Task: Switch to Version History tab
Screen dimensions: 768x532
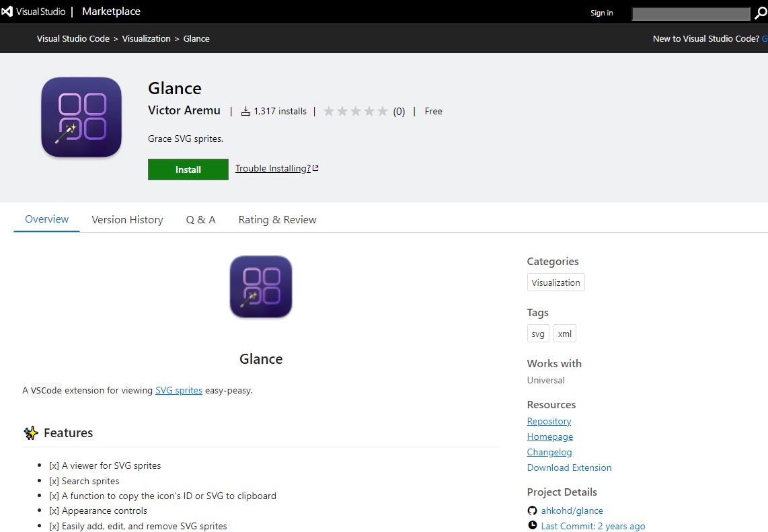Action: 127,219
